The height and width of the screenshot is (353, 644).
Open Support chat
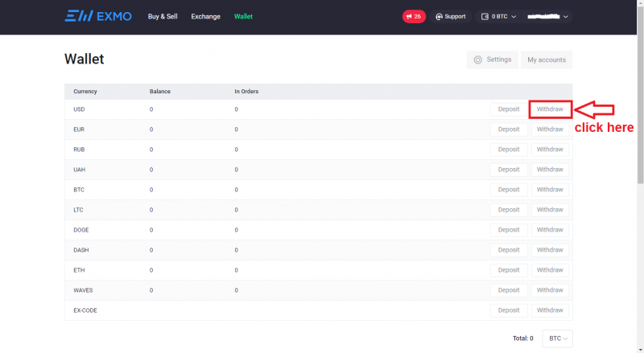click(x=450, y=16)
